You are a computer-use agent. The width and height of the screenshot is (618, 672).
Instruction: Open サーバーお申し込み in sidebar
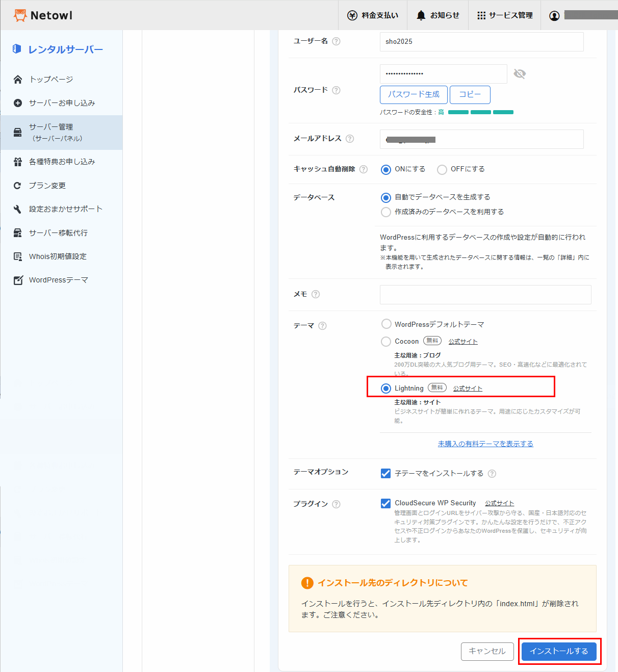click(61, 103)
